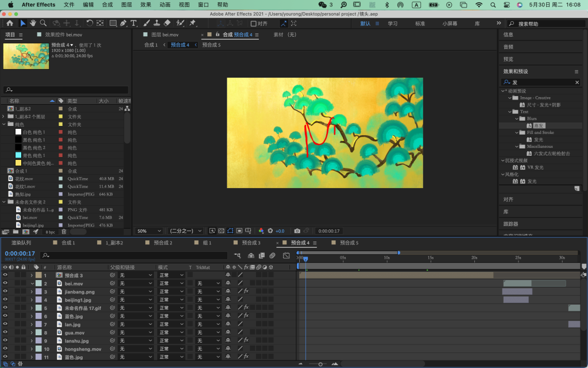Click the show channel color icon
The height and width of the screenshot is (368, 588).
(261, 231)
